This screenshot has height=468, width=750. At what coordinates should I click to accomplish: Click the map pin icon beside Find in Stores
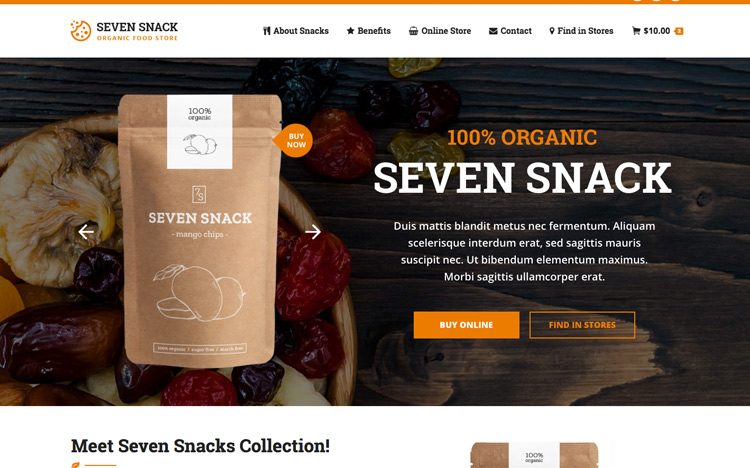pyautogui.click(x=552, y=31)
